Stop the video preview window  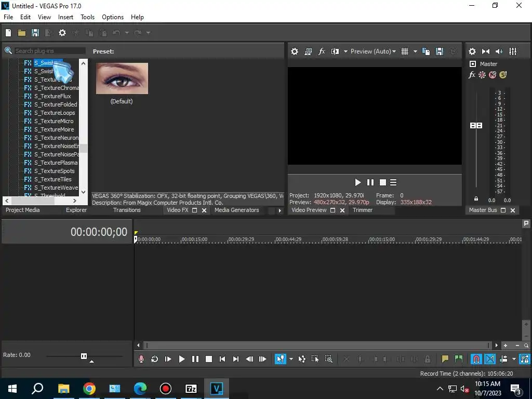point(383,182)
